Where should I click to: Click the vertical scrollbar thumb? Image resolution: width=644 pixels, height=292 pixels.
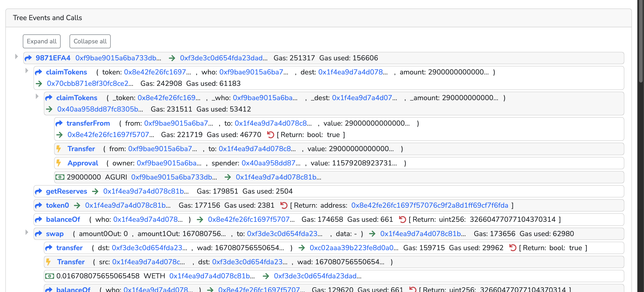640,41
